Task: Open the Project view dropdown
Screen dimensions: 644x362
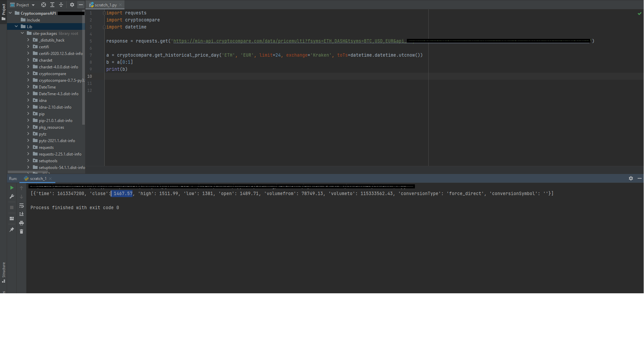Action: click(x=22, y=5)
